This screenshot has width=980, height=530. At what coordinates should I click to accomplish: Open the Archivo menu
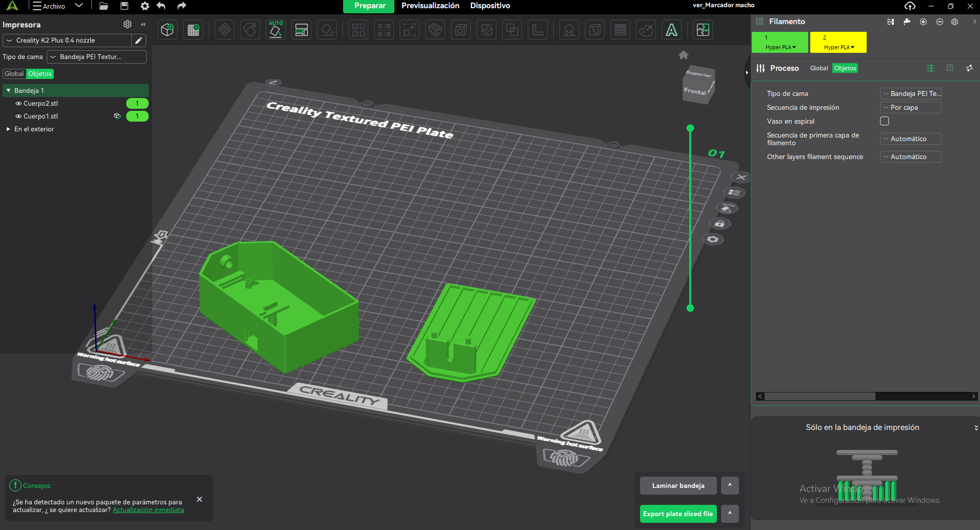point(49,6)
